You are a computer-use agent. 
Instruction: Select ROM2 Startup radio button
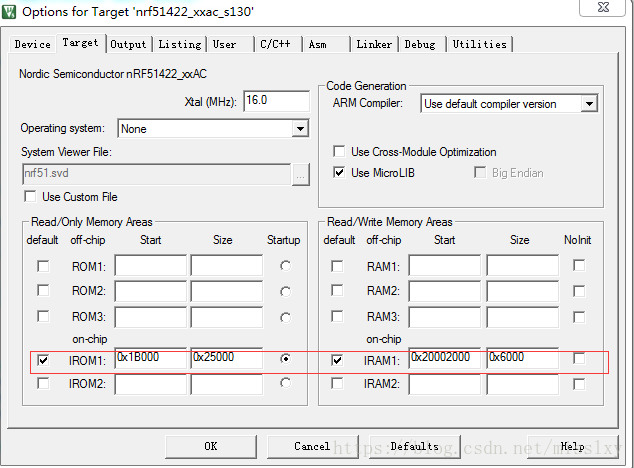285,291
